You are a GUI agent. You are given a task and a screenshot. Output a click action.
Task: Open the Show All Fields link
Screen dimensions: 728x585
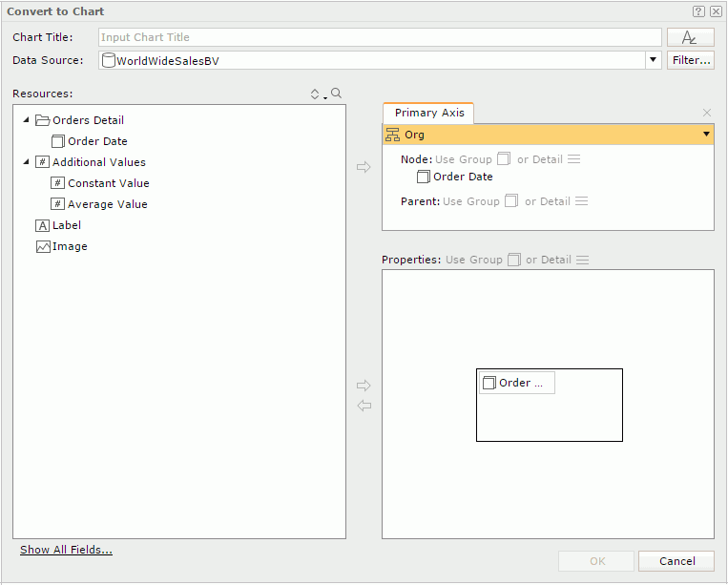click(66, 550)
